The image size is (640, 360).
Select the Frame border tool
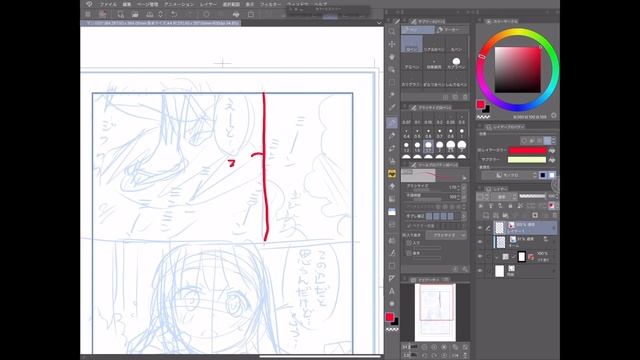click(x=392, y=266)
